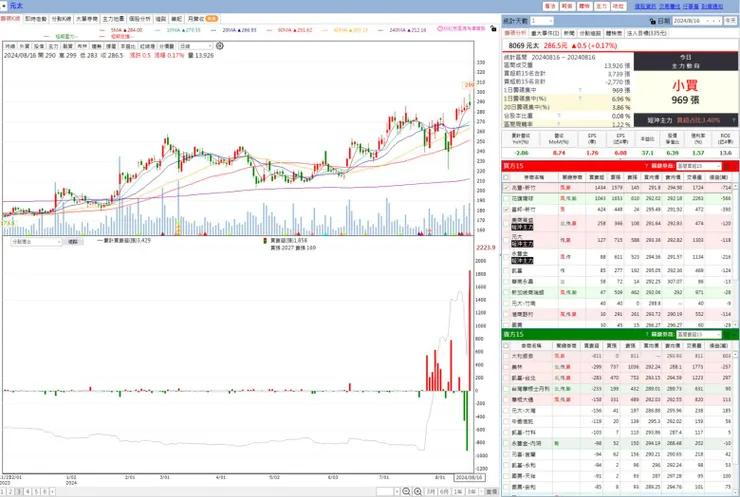Click next-page arrow after page number 6
740x497 pixels.
(x=52, y=492)
